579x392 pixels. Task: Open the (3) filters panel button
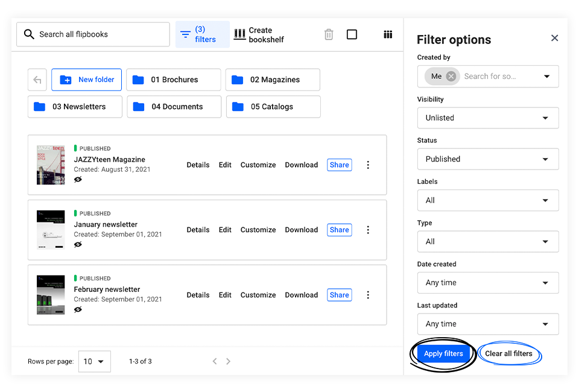point(203,34)
